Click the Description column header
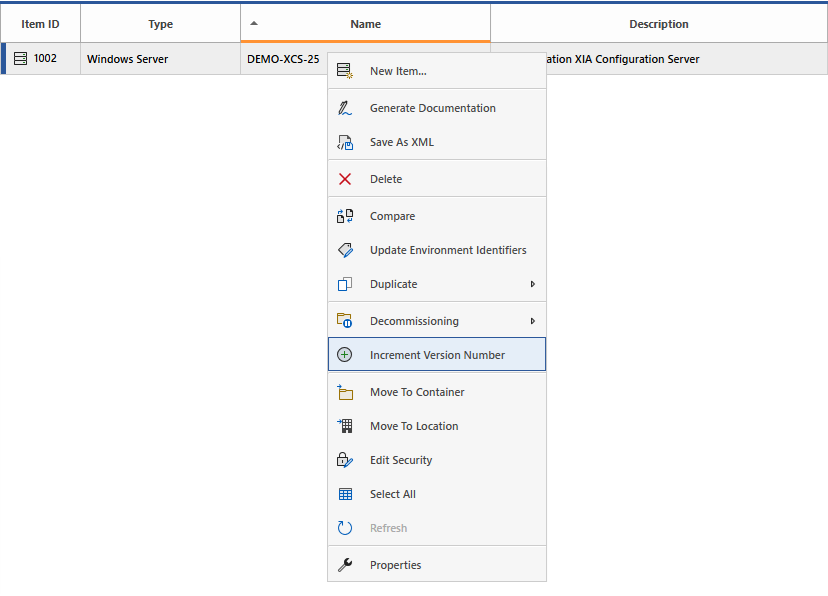The image size is (828, 596). [658, 24]
